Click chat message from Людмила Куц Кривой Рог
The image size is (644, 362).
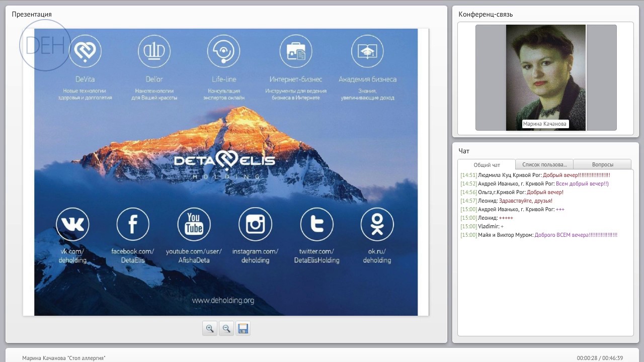click(x=535, y=175)
